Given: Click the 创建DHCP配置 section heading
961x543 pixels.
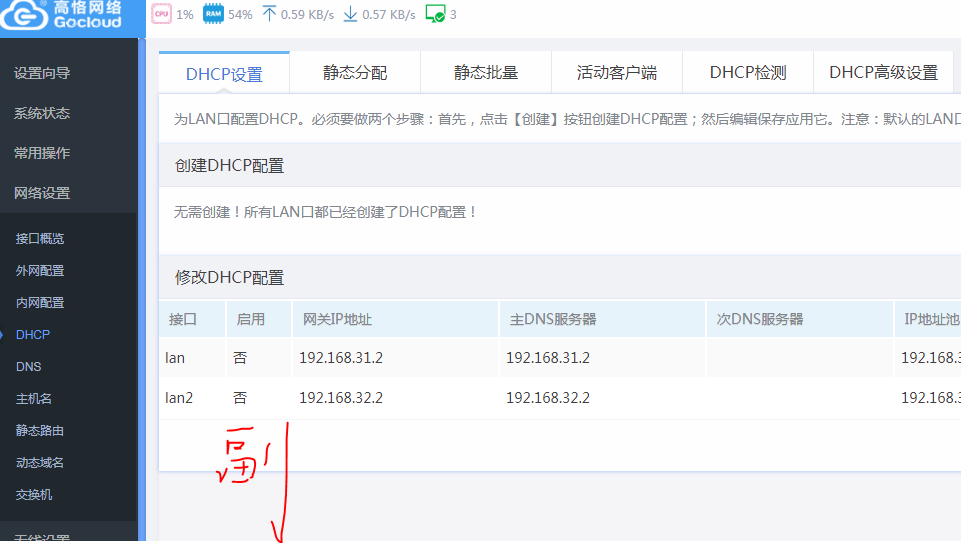Looking at the screenshot, I should 229,165.
